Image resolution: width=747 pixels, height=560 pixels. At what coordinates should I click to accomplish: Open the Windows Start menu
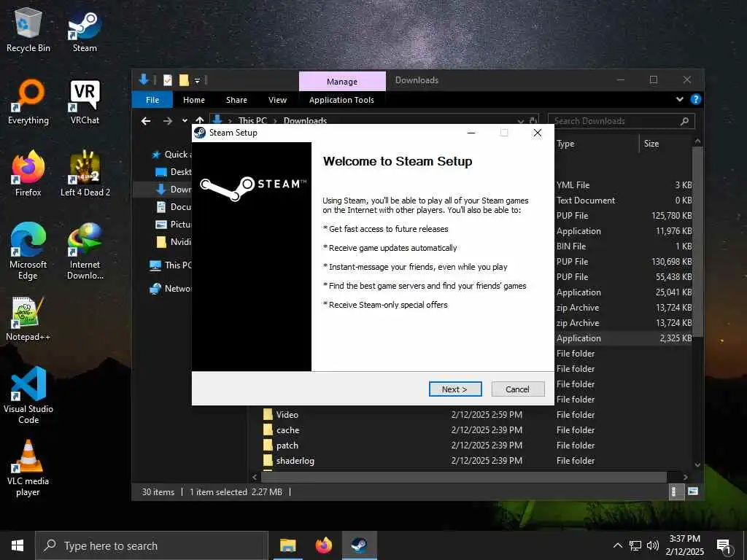pyautogui.click(x=18, y=545)
